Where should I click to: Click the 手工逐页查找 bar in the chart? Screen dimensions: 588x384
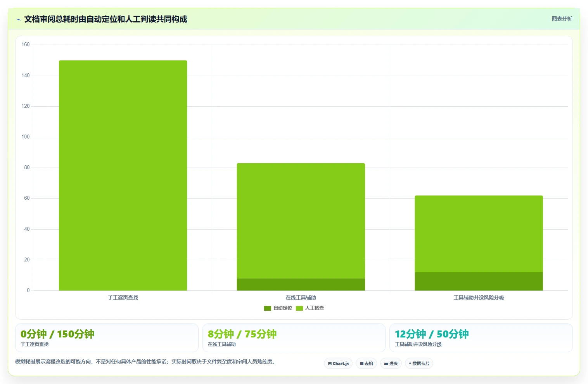click(123, 175)
